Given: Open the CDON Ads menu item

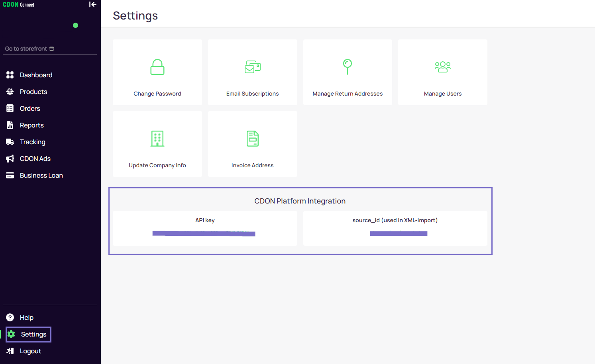Looking at the screenshot, I should point(35,159).
